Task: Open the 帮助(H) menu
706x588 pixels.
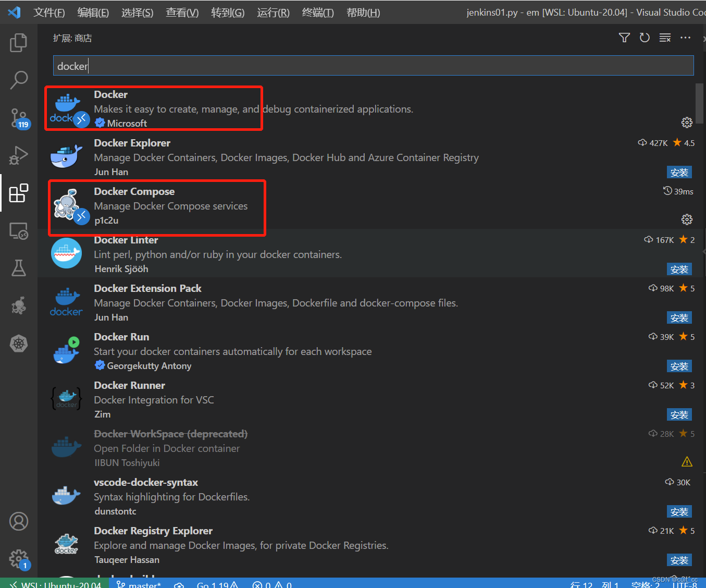Action: click(363, 13)
